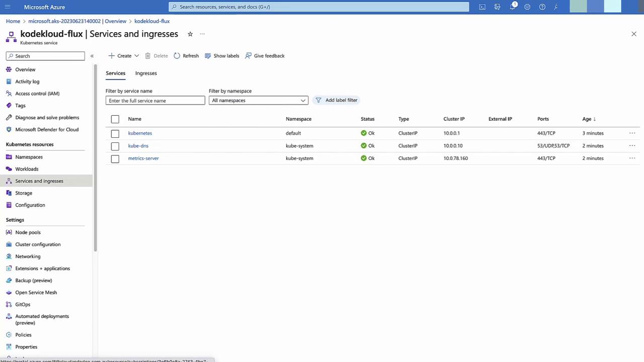The height and width of the screenshot is (362, 644).
Task: Click the kodekloud-flux breadcrumb link
Action: 152,21
